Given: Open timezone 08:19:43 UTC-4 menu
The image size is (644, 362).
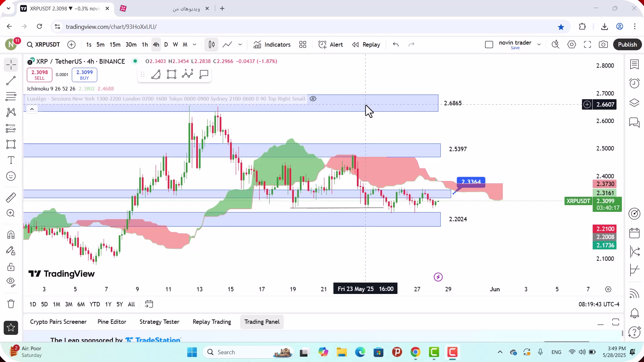Looking at the screenshot, I should [599, 304].
